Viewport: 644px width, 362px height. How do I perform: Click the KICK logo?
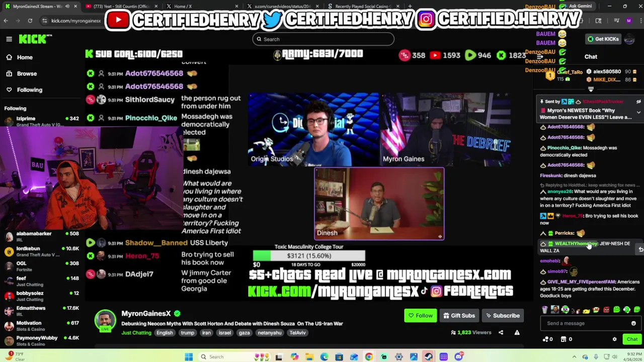(x=35, y=39)
